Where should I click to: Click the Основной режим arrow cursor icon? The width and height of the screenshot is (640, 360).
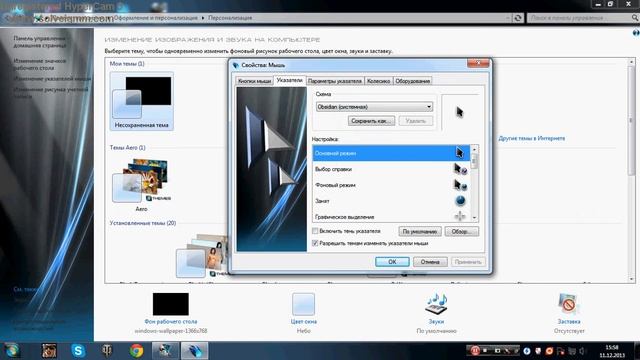pos(460,153)
